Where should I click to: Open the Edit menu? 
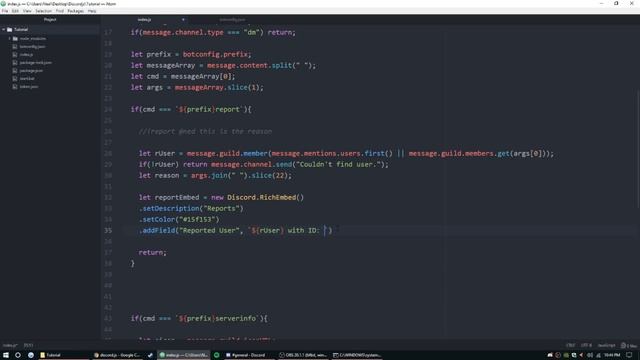tap(16, 11)
